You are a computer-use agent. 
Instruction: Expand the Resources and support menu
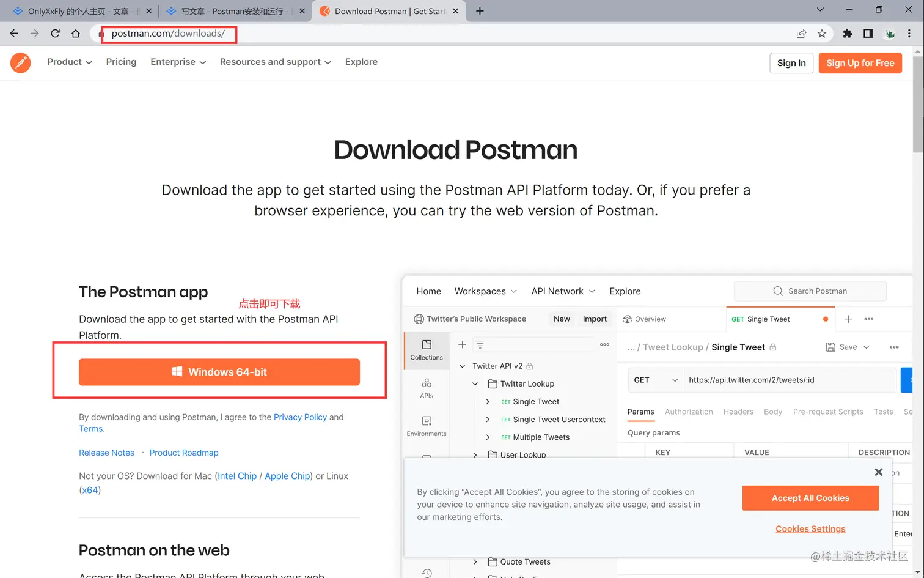276,62
